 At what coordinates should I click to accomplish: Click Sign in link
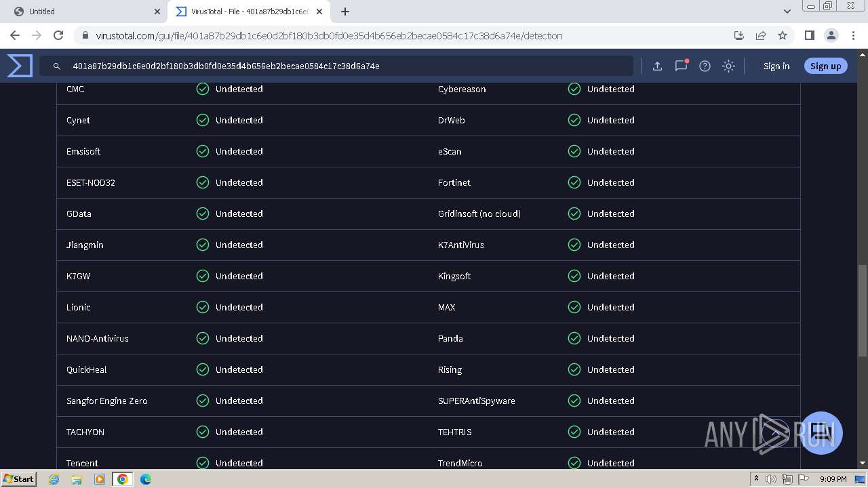(776, 66)
